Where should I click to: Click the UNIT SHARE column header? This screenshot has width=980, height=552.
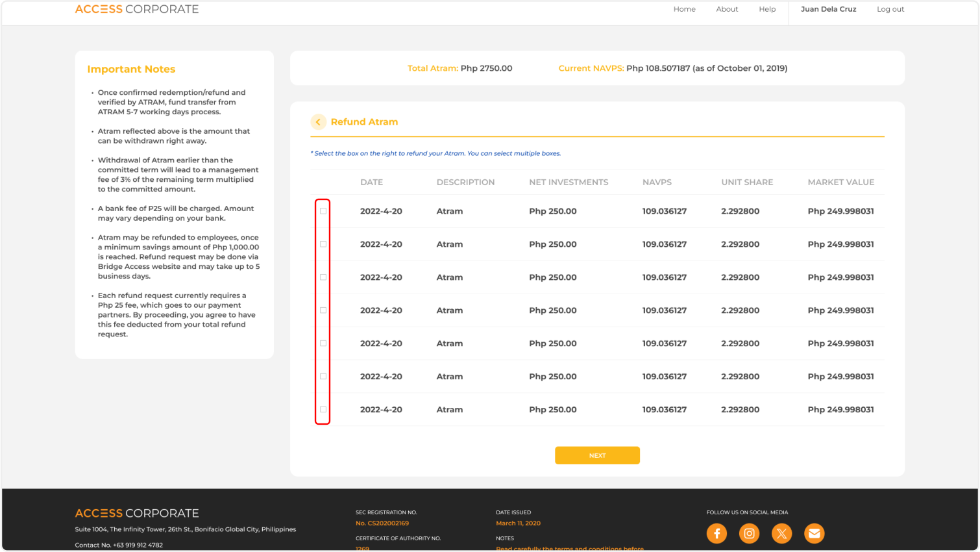point(747,182)
